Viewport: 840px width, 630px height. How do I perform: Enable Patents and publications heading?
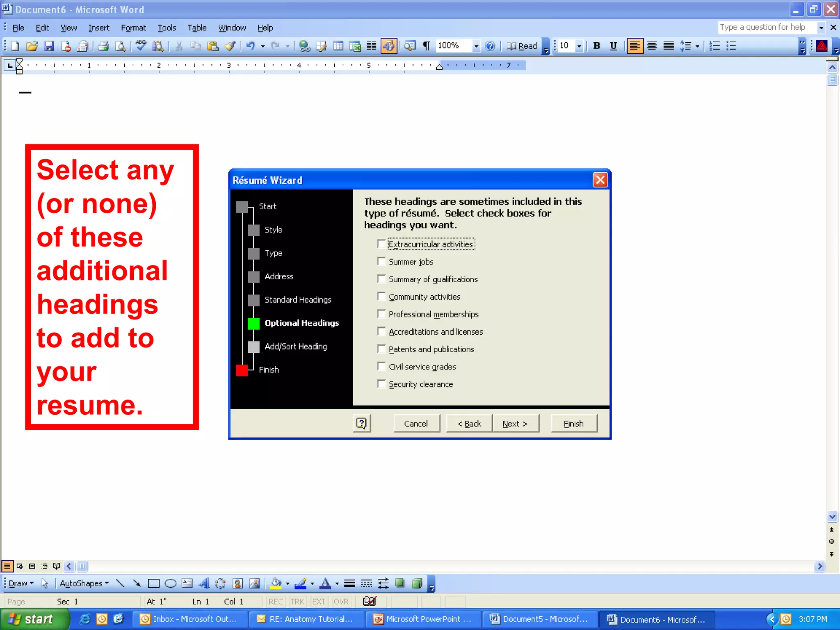[x=381, y=349]
